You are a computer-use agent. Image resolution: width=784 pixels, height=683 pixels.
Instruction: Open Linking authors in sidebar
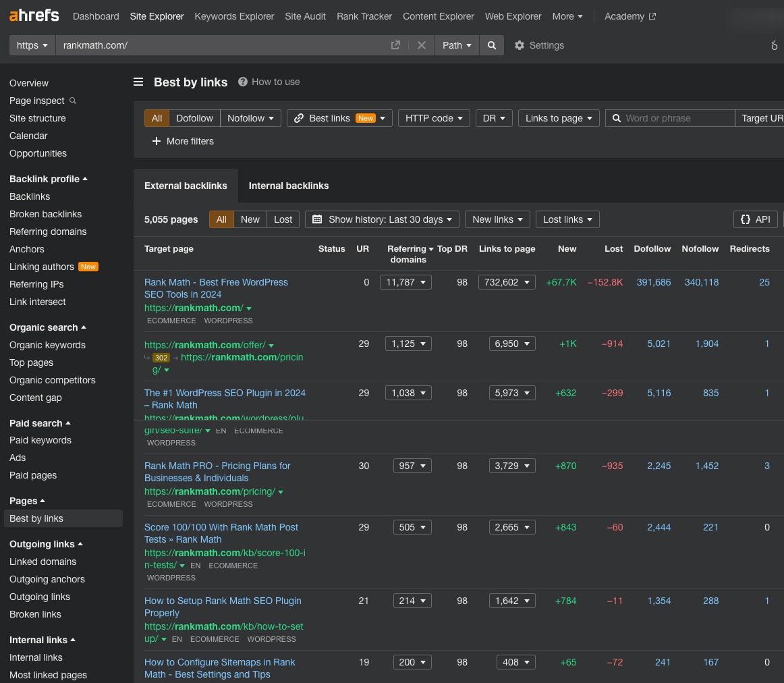[42, 267]
